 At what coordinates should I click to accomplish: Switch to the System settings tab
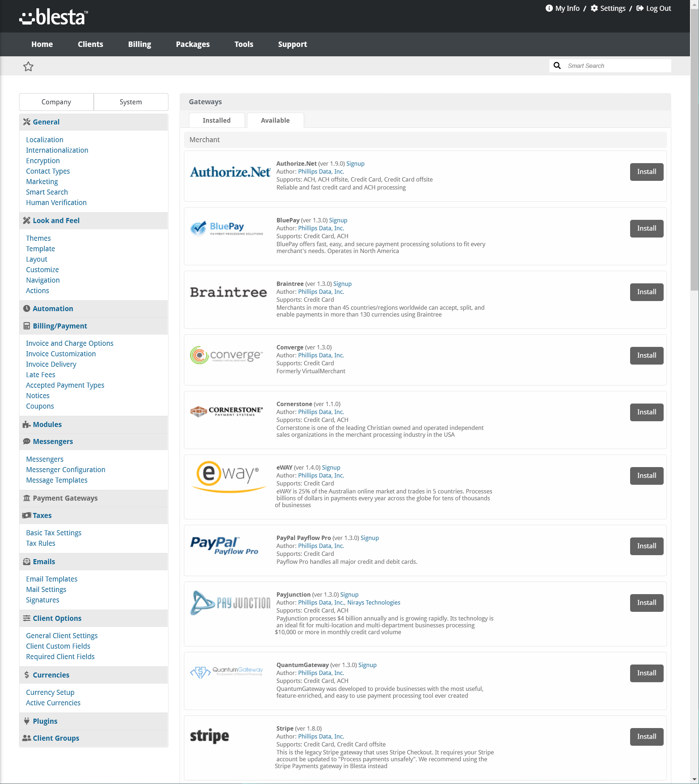131,102
